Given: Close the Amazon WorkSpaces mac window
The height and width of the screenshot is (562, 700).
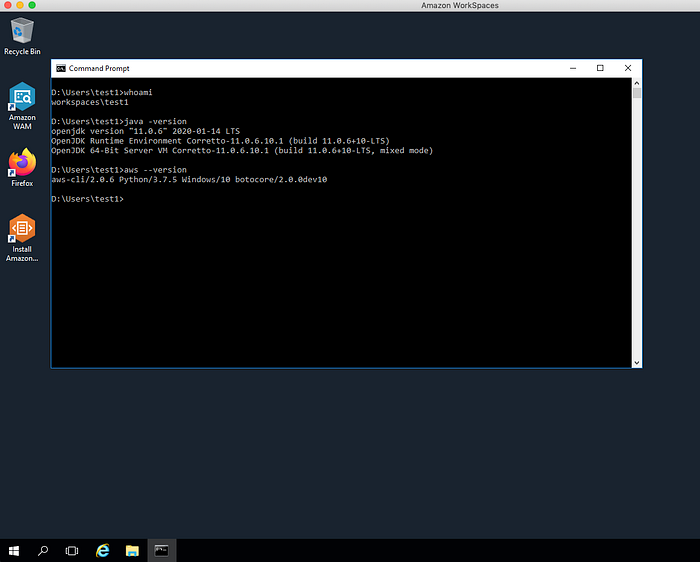Looking at the screenshot, I should pyautogui.click(x=8, y=5).
